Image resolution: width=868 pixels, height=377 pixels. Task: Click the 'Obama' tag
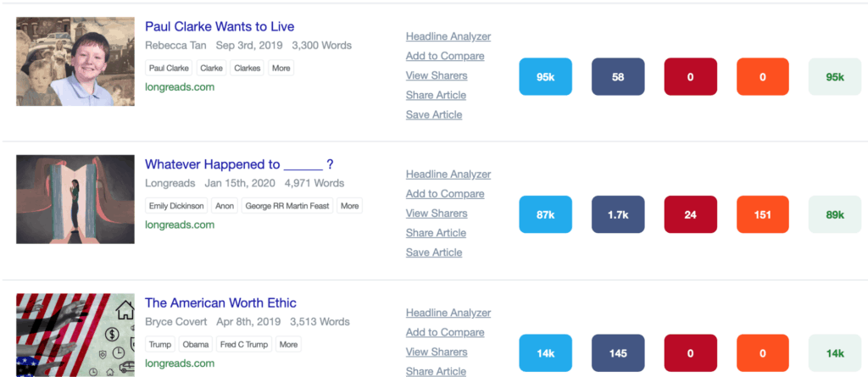tap(195, 344)
